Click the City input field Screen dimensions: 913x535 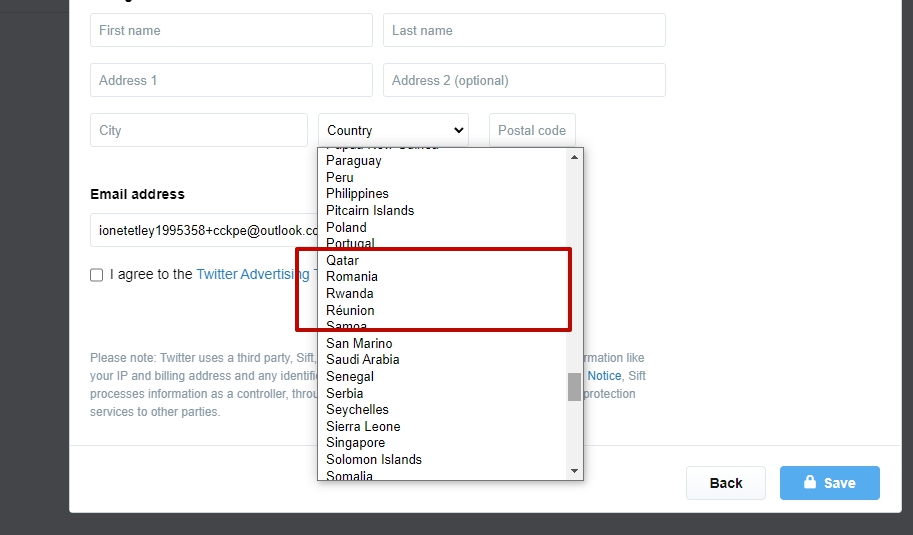click(x=199, y=130)
